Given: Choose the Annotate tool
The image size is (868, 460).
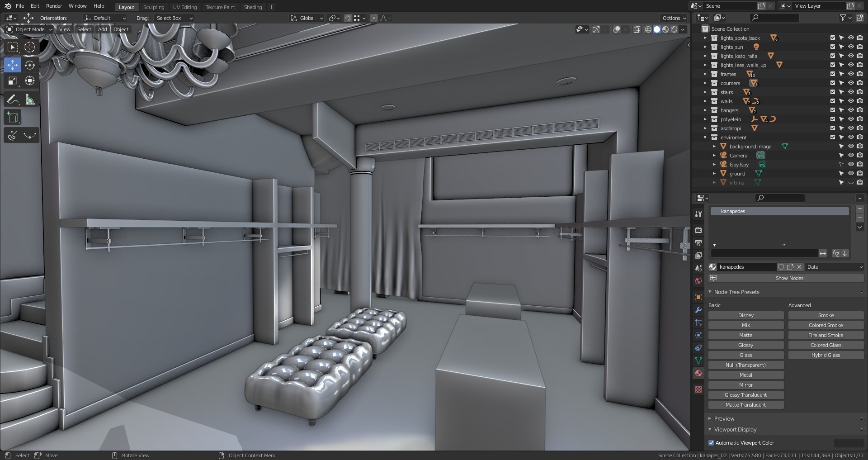Looking at the screenshot, I should coord(13,100).
